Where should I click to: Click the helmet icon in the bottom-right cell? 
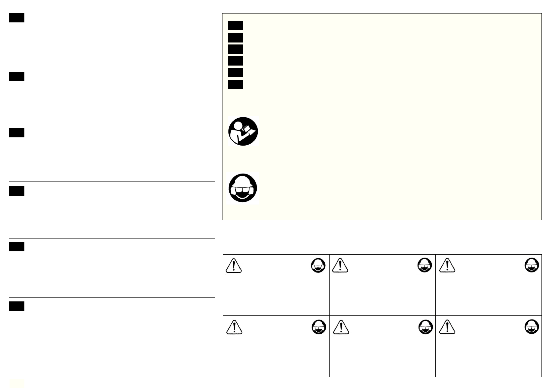coord(531,327)
